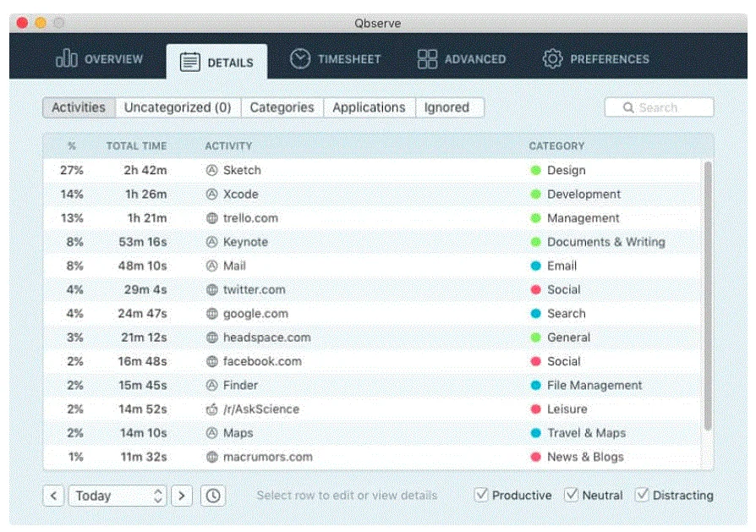Click the clock time-range icon
The image size is (756, 532).
[x=213, y=496]
